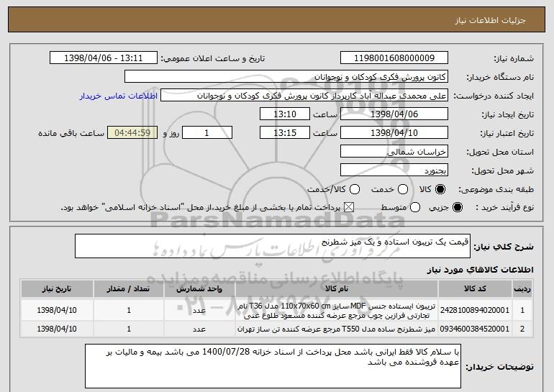The width and height of the screenshot is (554, 392).
Task: Click the واحد شمارش column header
Action: pyautogui.click(x=199, y=289)
